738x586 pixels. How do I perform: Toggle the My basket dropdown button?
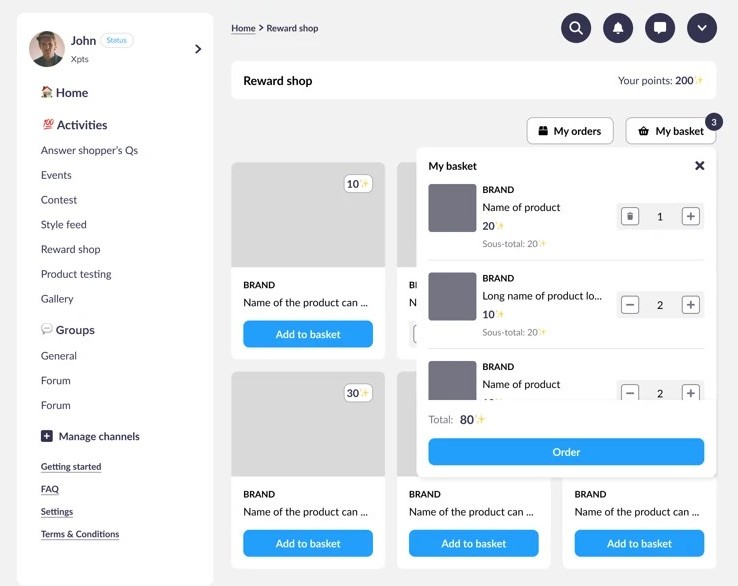[671, 131]
